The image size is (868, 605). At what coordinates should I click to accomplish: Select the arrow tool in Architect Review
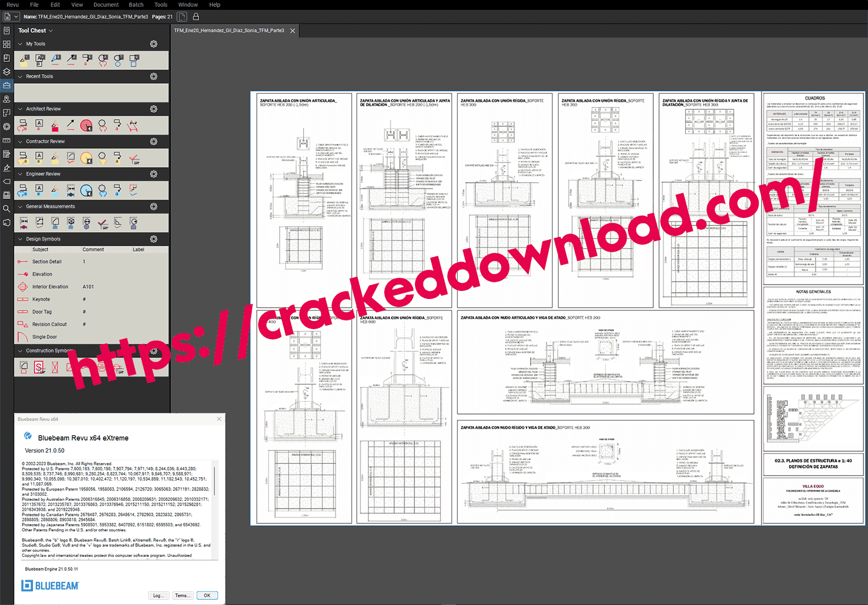(71, 124)
